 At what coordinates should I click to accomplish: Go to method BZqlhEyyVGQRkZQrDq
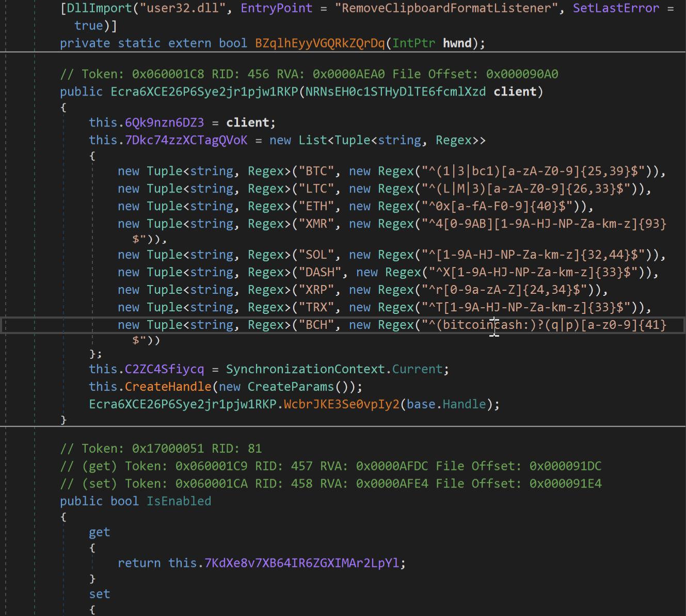click(320, 43)
